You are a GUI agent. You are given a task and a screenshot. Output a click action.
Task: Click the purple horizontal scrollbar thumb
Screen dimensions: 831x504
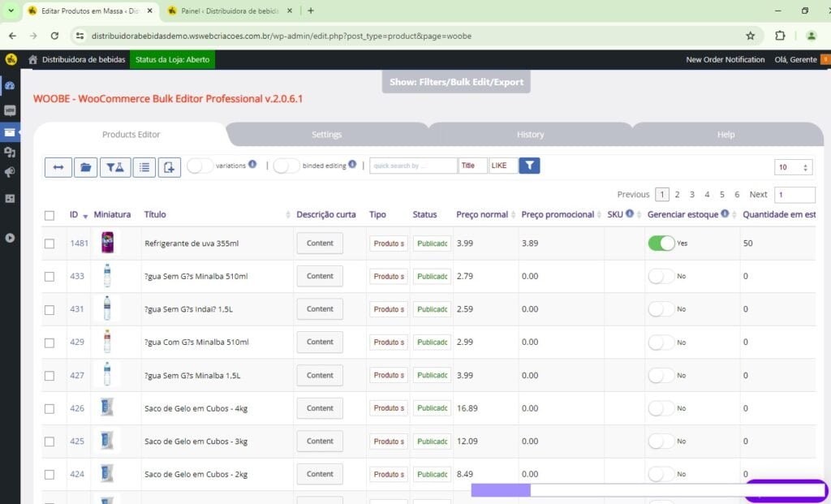(x=501, y=490)
